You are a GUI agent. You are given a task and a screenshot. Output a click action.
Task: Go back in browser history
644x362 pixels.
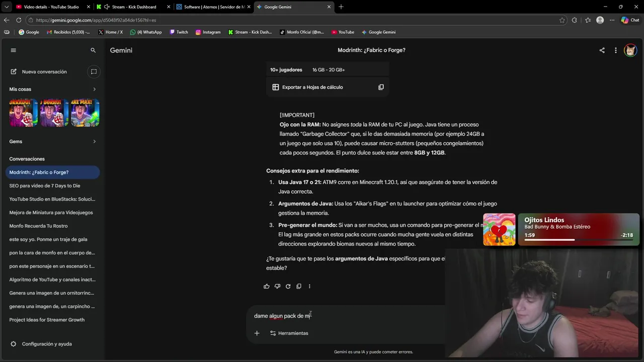pos(7,20)
